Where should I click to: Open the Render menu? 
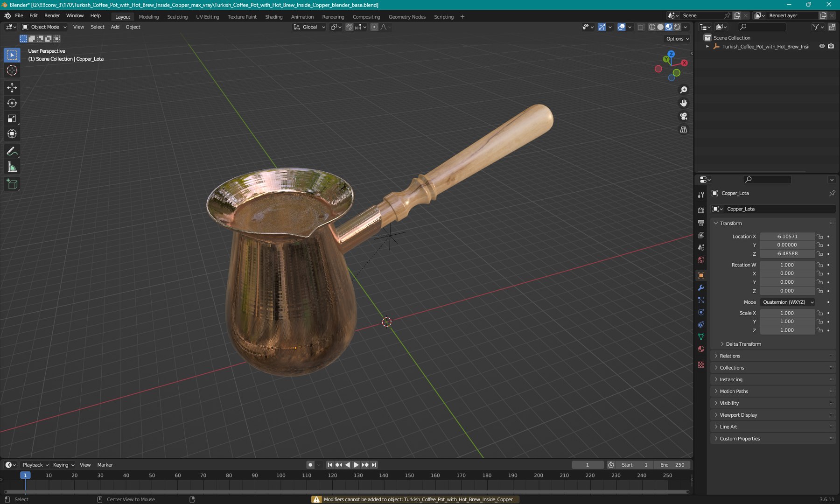click(x=52, y=15)
